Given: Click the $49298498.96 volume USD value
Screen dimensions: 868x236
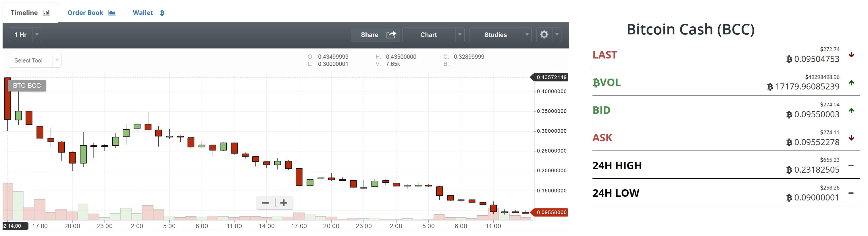Looking at the screenshot, I should 822,77.
